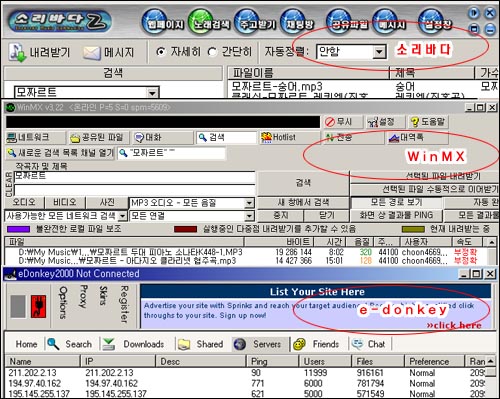Toggle the 사진 picture filter in WinMX
500x399 pixels.
point(107,202)
